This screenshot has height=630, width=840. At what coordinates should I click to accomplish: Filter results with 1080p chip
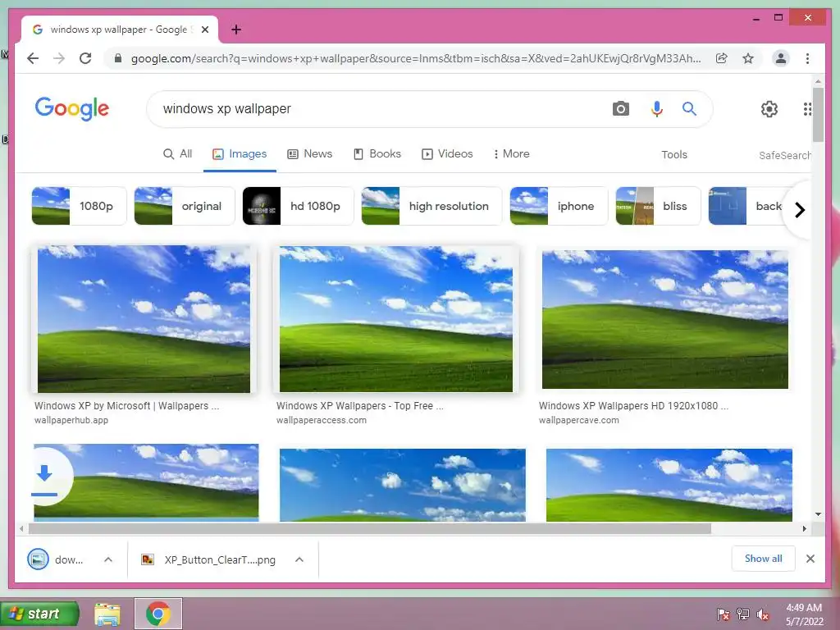tap(79, 206)
